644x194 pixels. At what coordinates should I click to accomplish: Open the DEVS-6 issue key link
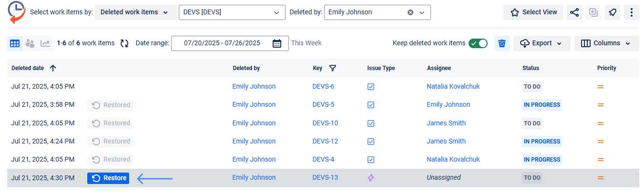(323, 86)
